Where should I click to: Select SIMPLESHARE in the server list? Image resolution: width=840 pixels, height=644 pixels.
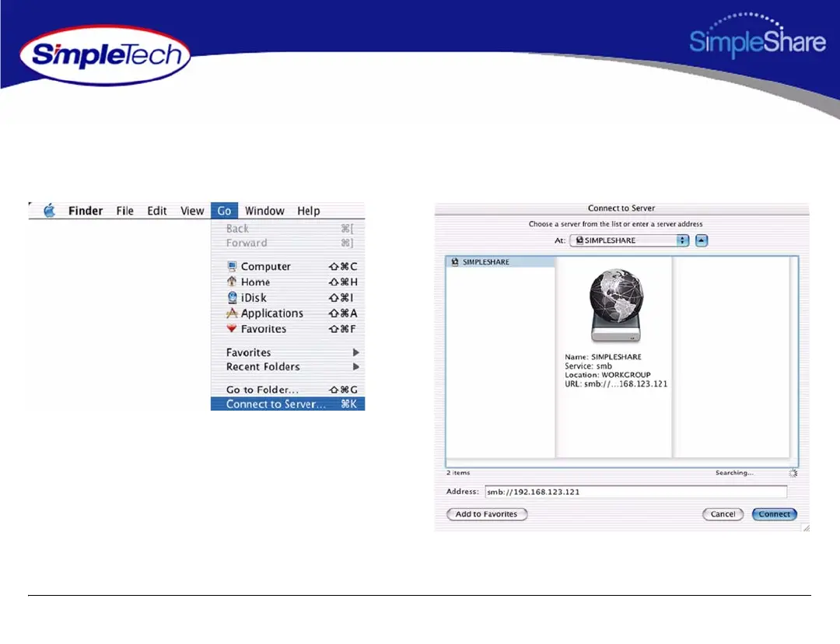pyautogui.click(x=500, y=262)
